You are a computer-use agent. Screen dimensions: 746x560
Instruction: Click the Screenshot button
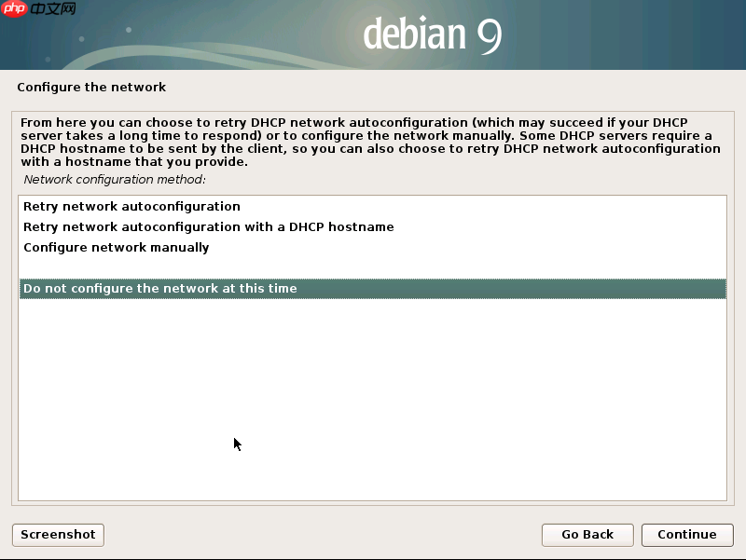click(x=57, y=534)
